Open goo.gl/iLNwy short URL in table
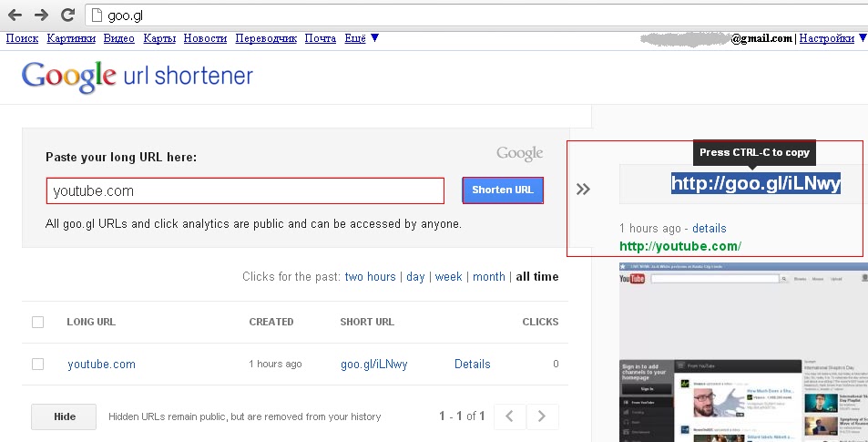Screen dimensions: 868x442 pyautogui.click(x=374, y=364)
